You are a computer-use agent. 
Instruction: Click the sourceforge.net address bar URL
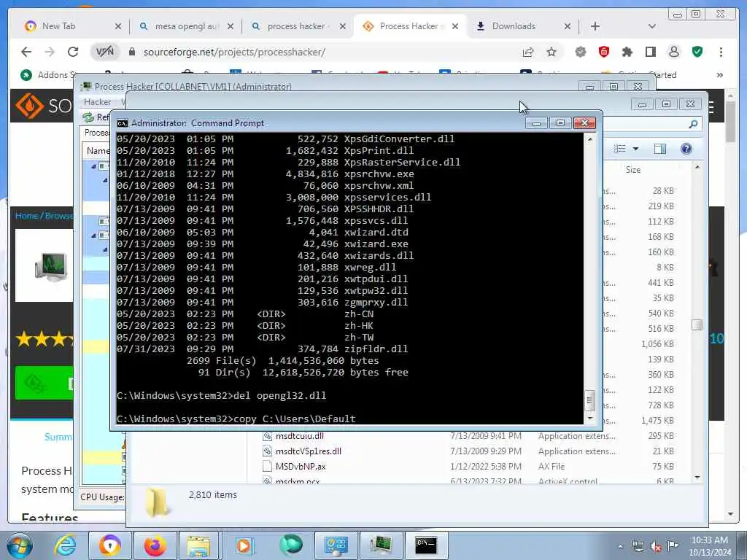pyautogui.click(x=234, y=52)
